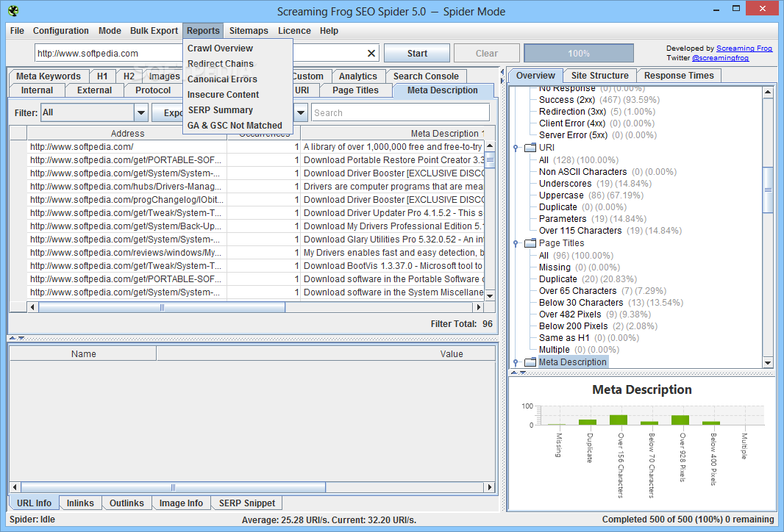Switch to the SERP Snippet bottom tab
Screen dimensions: 784x532
(247, 503)
